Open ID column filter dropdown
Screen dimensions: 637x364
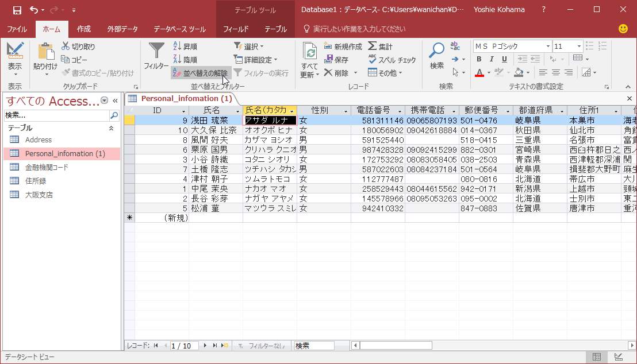183,111
